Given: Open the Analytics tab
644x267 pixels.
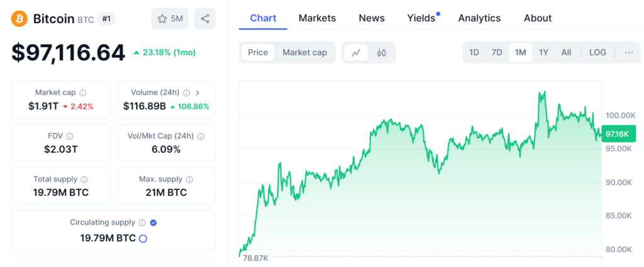Looking at the screenshot, I should point(479,18).
